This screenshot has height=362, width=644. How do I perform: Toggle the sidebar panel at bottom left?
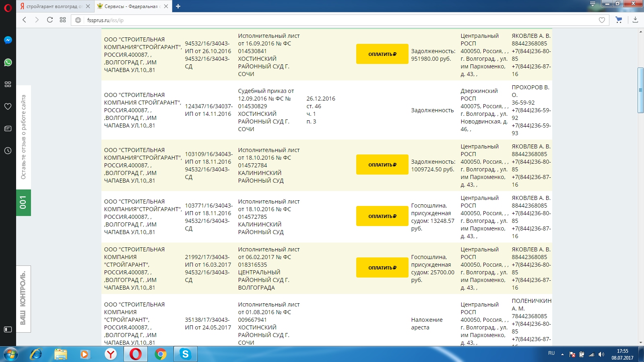point(8,329)
